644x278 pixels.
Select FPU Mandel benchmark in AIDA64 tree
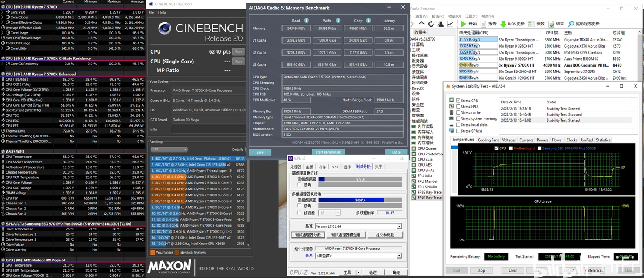425,181
